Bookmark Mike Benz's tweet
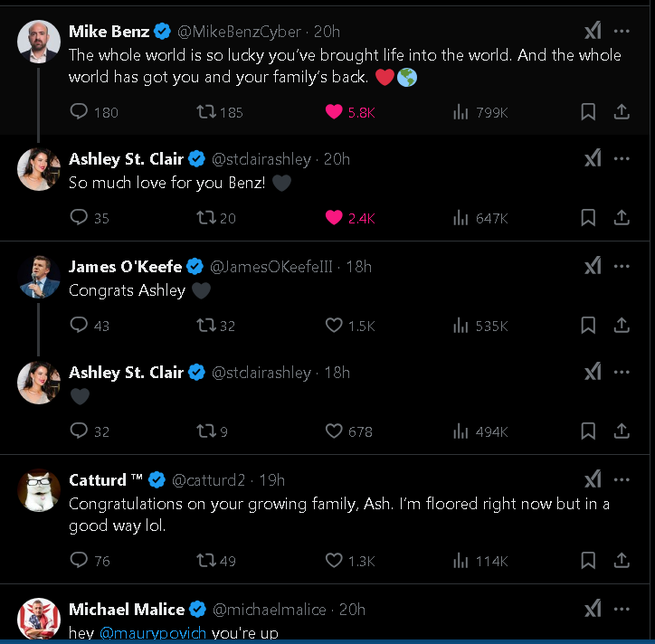 tap(588, 112)
